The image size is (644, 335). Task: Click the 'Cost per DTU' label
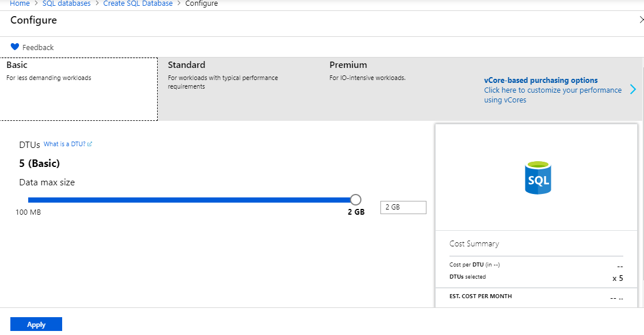(x=474, y=265)
